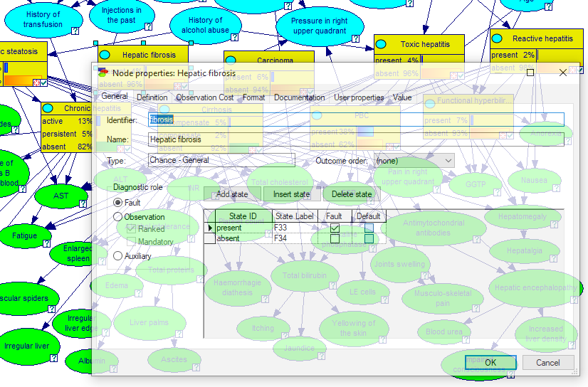
Task: Click the row arrow indicator beside present state
Action: (x=209, y=228)
